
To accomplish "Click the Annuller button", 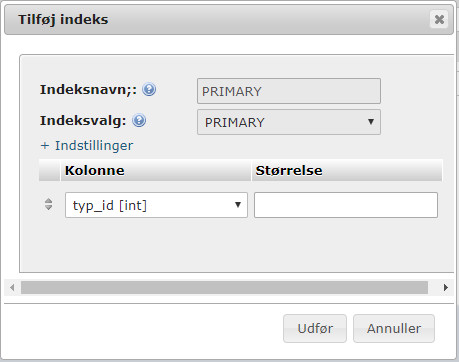I will click(x=394, y=328).
